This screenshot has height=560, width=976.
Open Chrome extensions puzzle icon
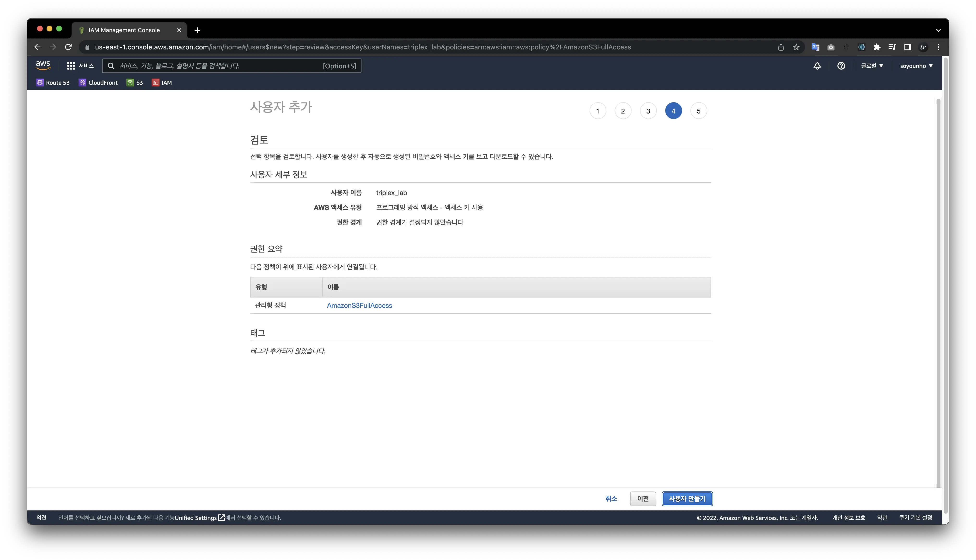[x=877, y=47]
